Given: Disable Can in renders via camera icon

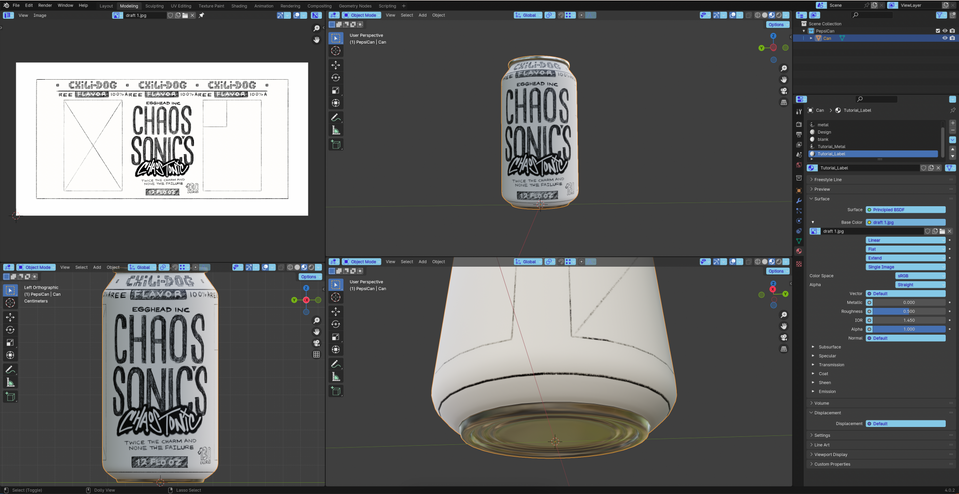Looking at the screenshot, I should 952,38.
